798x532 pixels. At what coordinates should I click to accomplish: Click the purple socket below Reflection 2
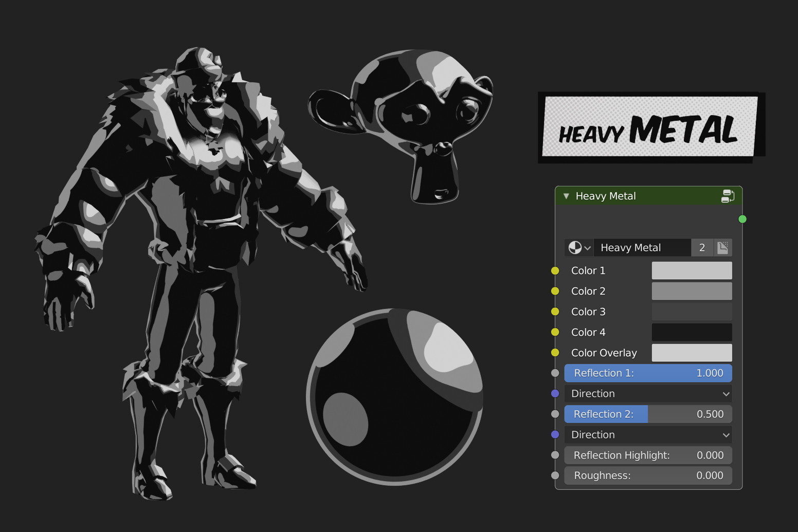pyautogui.click(x=555, y=435)
